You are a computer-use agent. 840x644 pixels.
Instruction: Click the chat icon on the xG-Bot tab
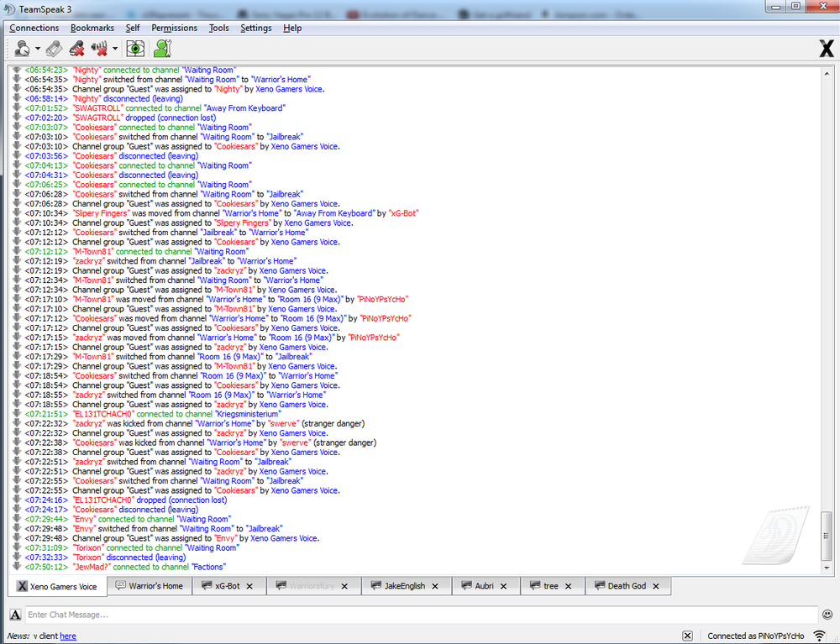coord(207,586)
